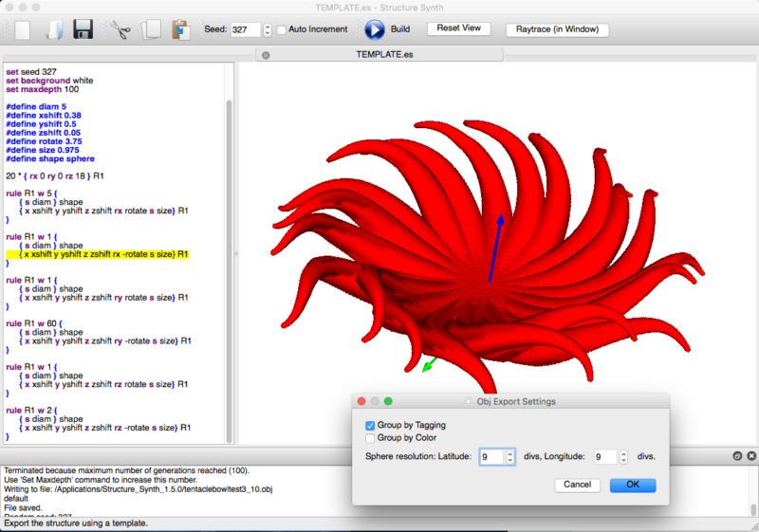Toggle the Auto Increment checkbox

tap(281, 30)
